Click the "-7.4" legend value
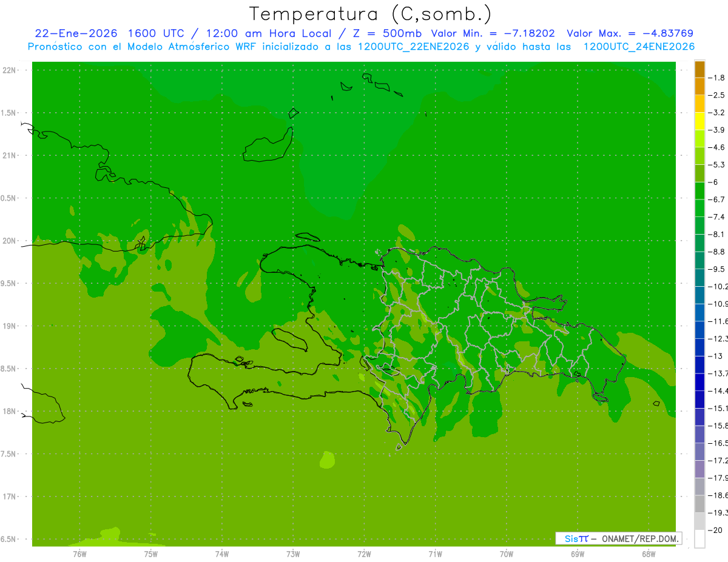Screen dimensions: 728x562 pyautogui.click(x=716, y=217)
